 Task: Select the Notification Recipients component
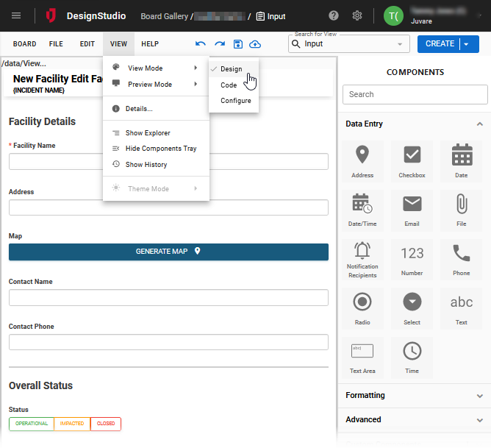tap(362, 259)
